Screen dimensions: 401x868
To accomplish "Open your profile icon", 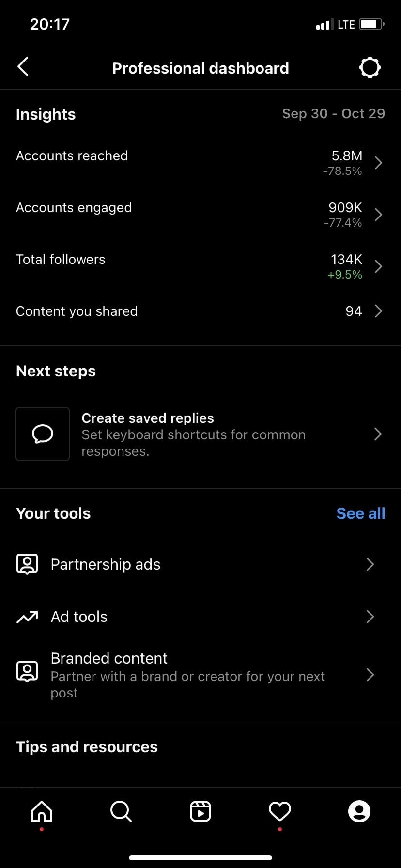I will click(359, 811).
